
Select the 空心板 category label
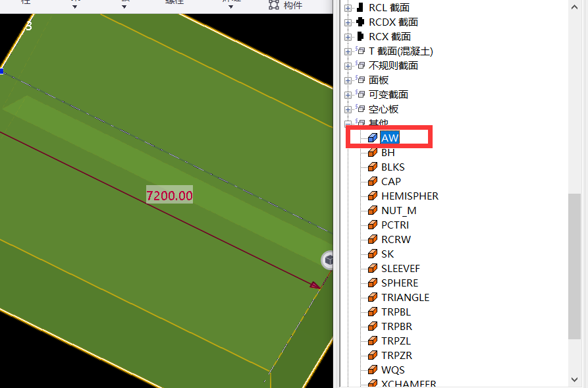(383, 109)
